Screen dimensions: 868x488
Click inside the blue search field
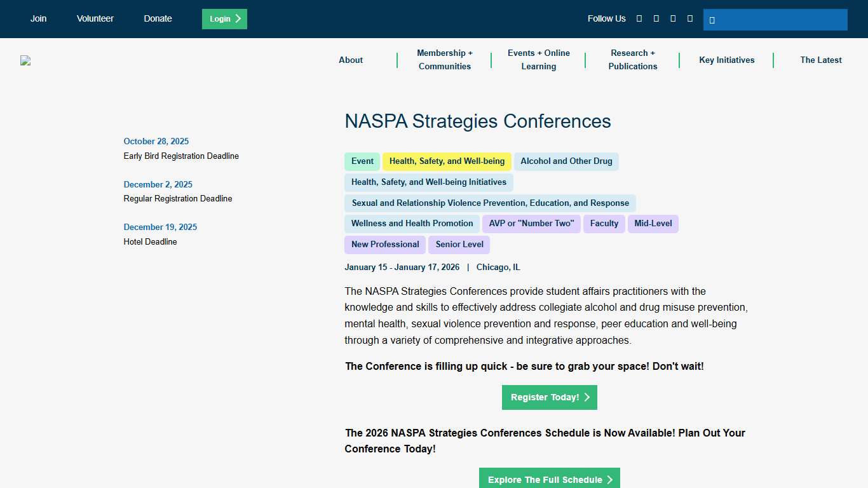(x=782, y=20)
